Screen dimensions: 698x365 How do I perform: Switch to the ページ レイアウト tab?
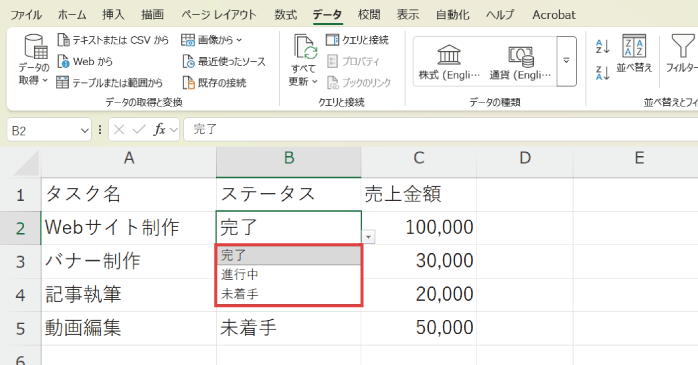219,15
